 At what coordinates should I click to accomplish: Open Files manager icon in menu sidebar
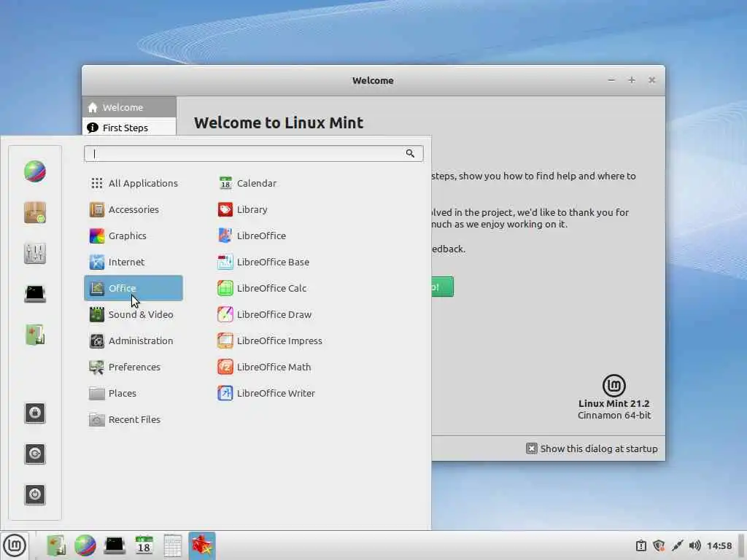click(x=35, y=335)
